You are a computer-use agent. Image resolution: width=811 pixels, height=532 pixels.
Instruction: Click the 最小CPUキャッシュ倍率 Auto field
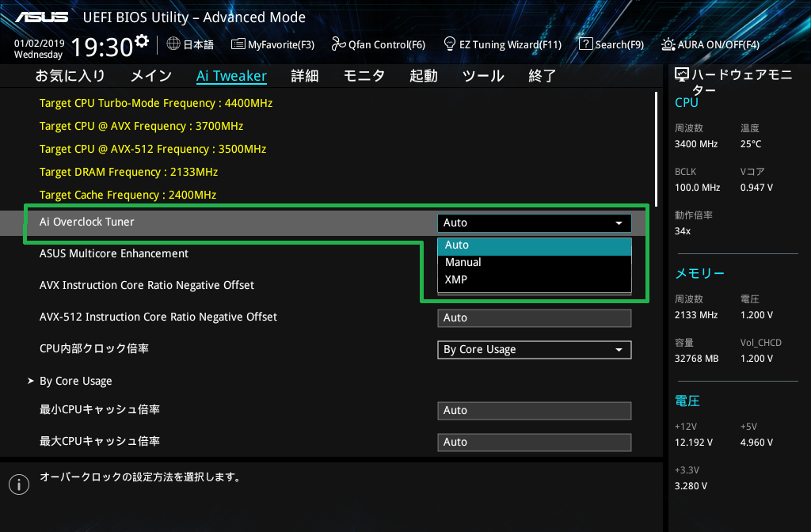(x=535, y=411)
